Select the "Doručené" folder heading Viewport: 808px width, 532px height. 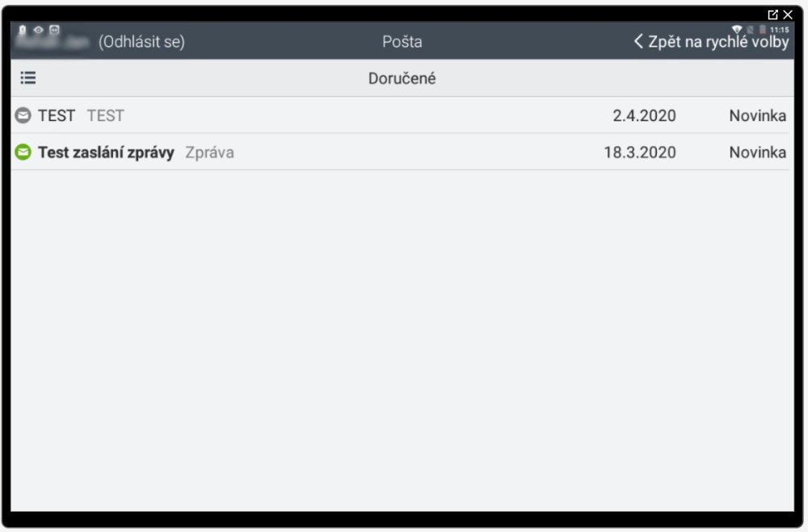click(x=402, y=79)
